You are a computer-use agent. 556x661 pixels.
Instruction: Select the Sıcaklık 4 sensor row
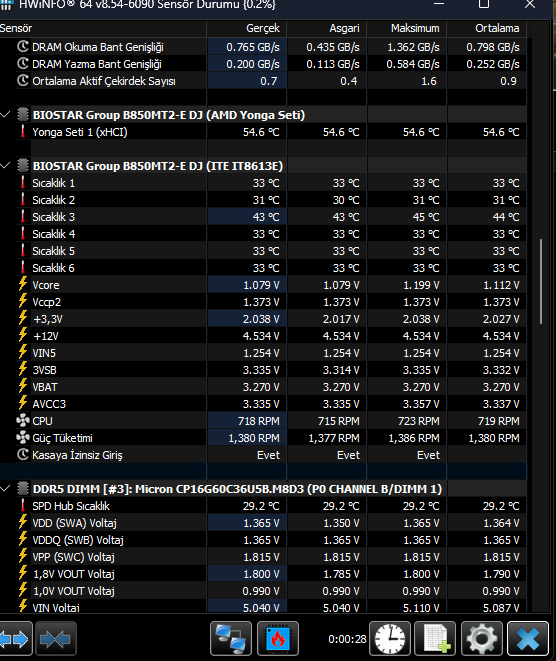(263, 234)
